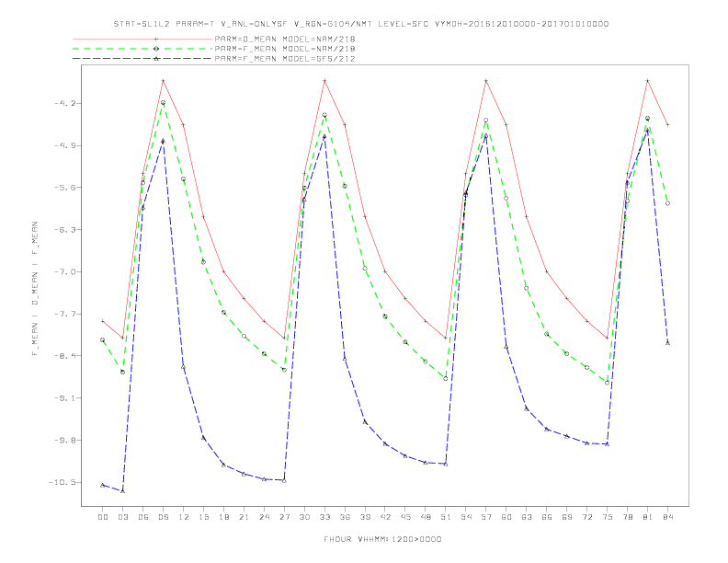Click the vertical y-axis title F_MEAN | O_MEAN | F_MEAN
This screenshot has width=728, height=563.
(35, 289)
